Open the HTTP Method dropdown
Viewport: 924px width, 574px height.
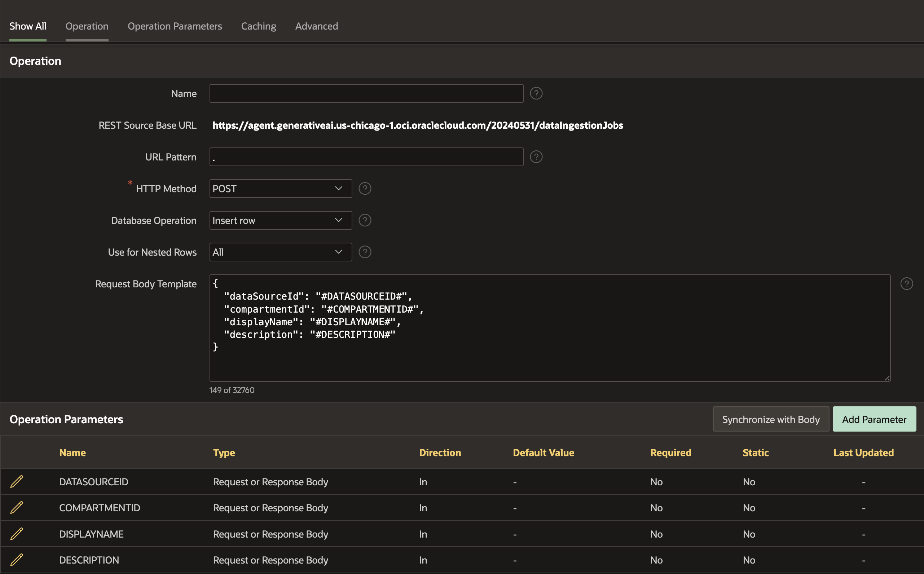point(281,189)
